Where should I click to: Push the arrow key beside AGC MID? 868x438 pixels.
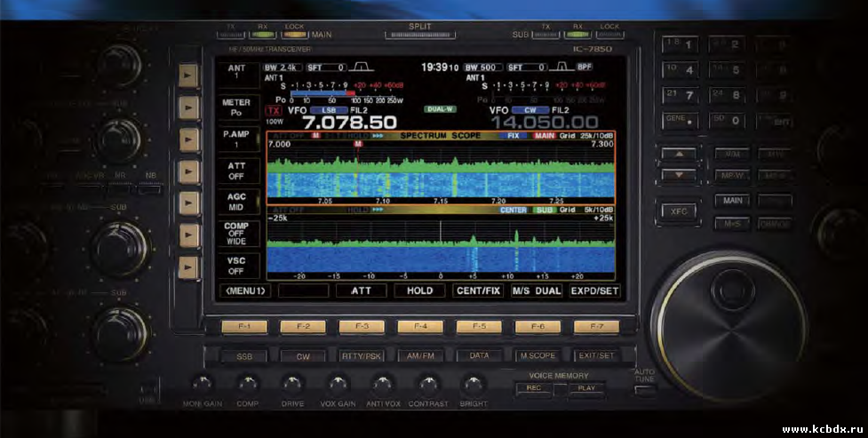point(188,203)
